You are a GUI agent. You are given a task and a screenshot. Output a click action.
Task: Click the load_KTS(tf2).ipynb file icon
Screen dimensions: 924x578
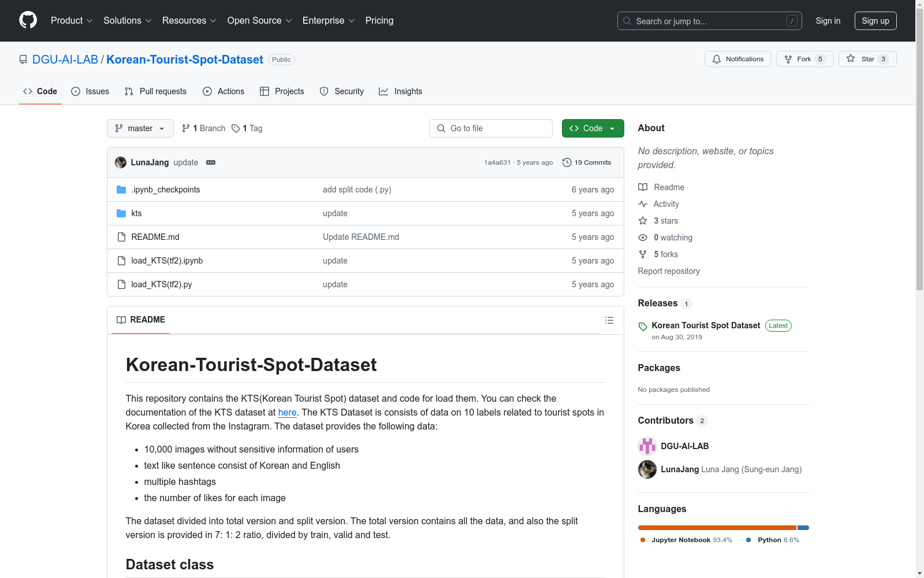pos(121,261)
